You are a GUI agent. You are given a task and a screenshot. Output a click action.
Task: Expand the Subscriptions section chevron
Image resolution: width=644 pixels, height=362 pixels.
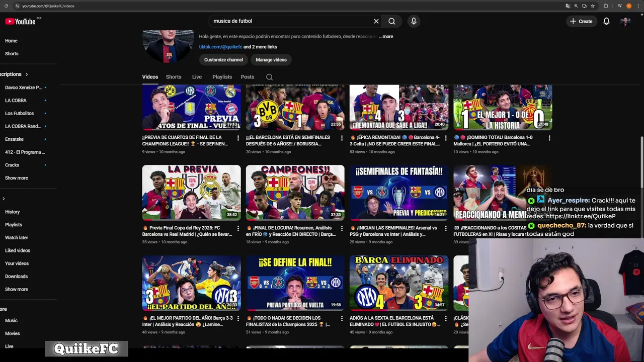[x=27, y=74]
